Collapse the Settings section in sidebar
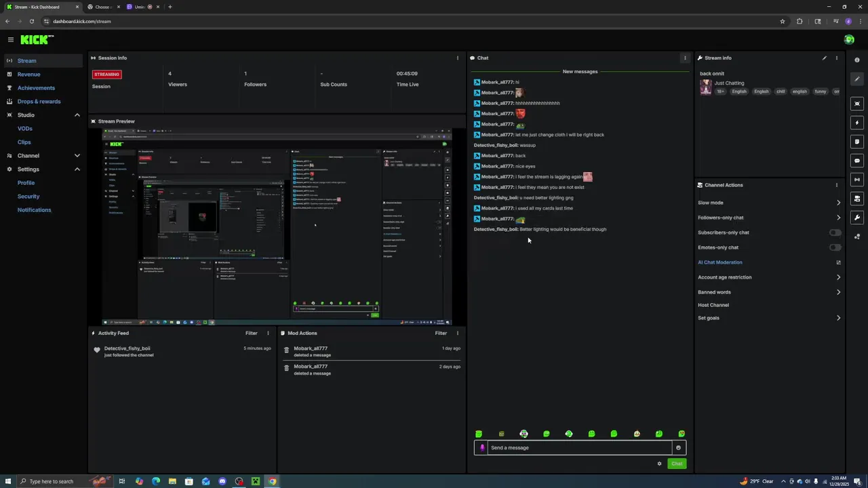This screenshot has height=488, width=868. (x=77, y=169)
